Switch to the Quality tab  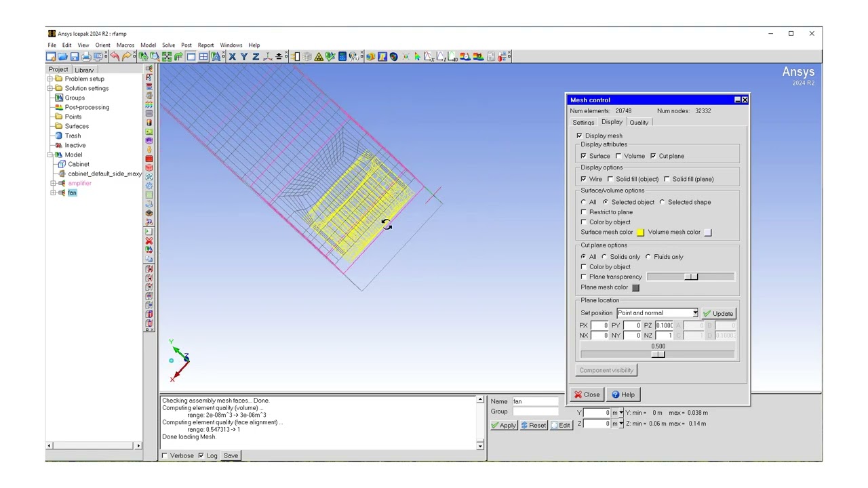pyautogui.click(x=639, y=123)
